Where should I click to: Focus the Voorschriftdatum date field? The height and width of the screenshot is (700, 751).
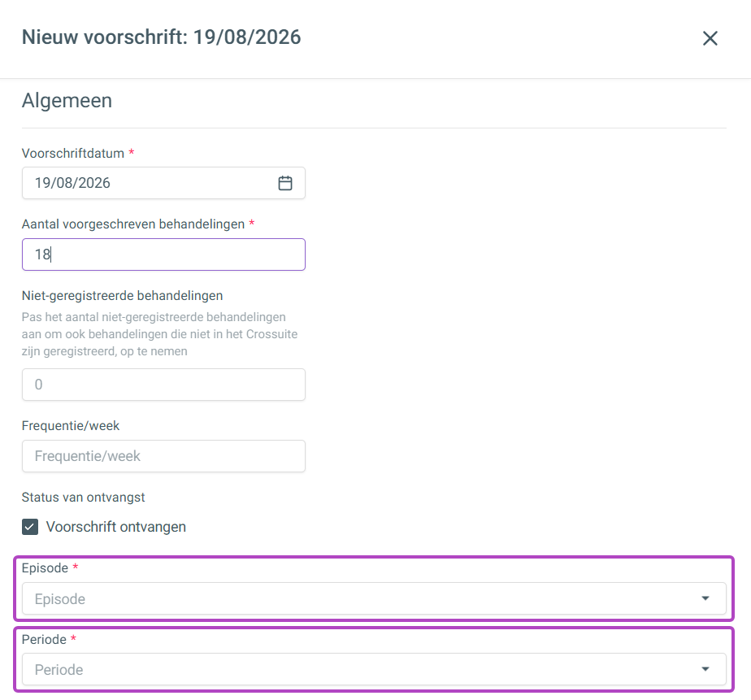click(163, 183)
